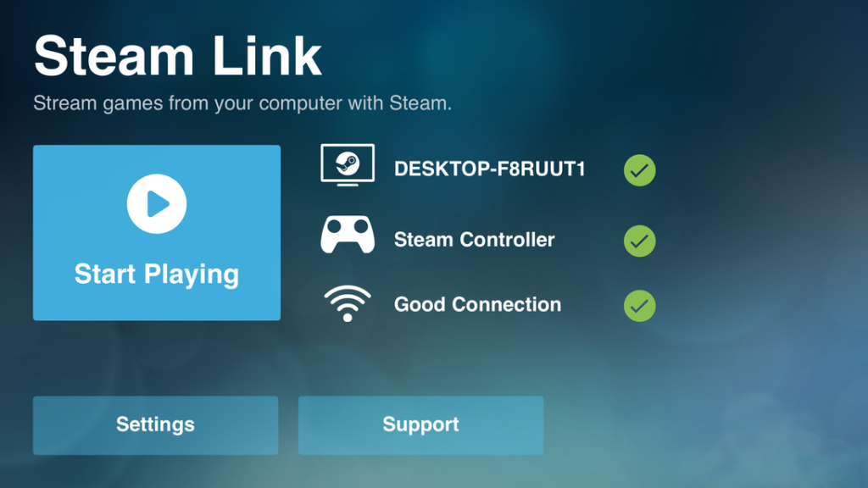This screenshot has width=868, height=488.
Task: Select the DESKTOP-F8RUUT1 computer name
Action: [x=489, y=169]
